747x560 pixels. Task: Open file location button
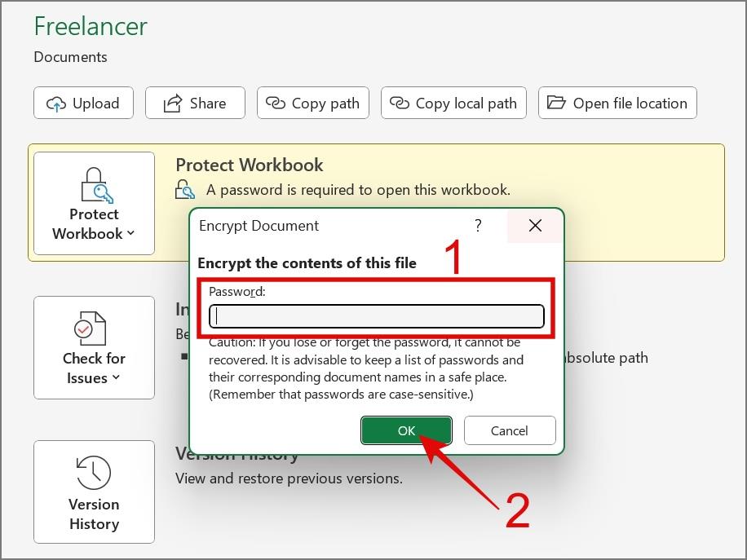tap(617, 103)
